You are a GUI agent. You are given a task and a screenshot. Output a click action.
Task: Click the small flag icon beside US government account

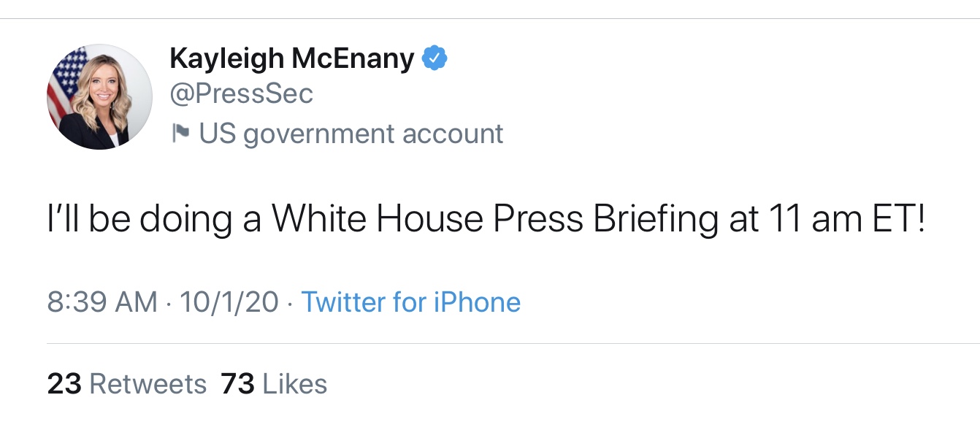click(180, 134)
